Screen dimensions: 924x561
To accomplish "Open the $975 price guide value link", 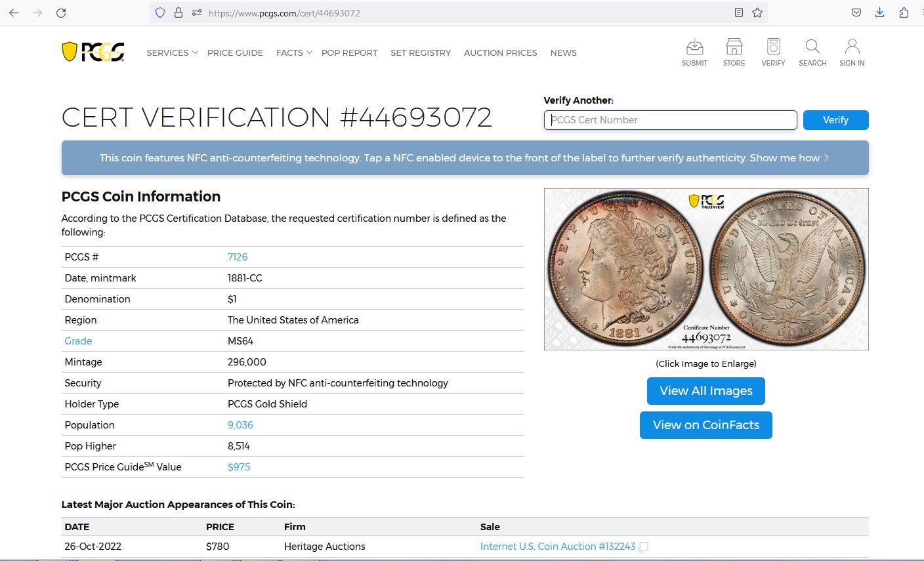I will click(x=239, y=467).
